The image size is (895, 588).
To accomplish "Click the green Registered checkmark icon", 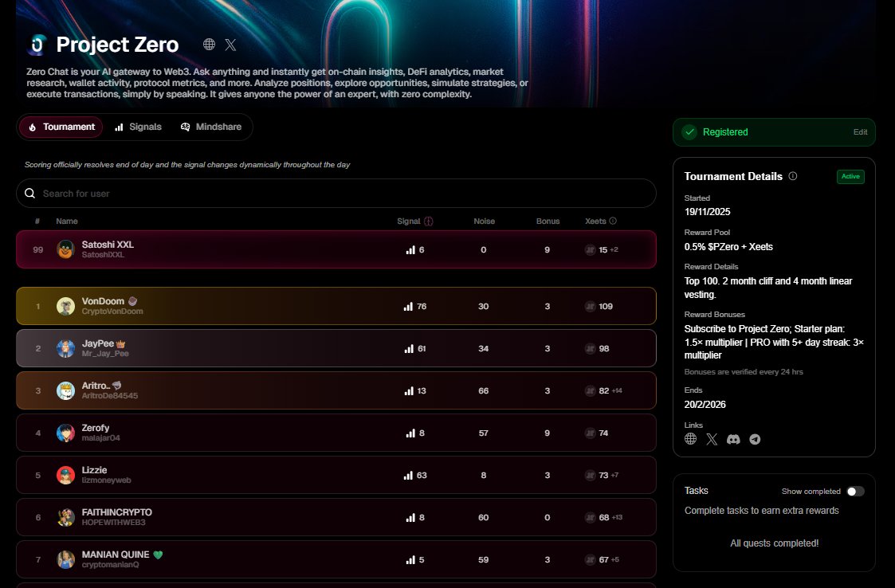I will point(689,132).
